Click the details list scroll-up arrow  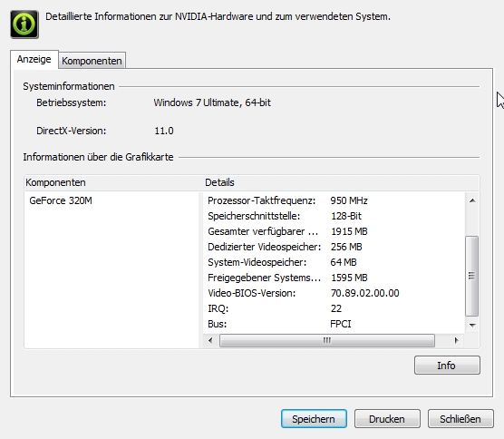pos(472,200)
